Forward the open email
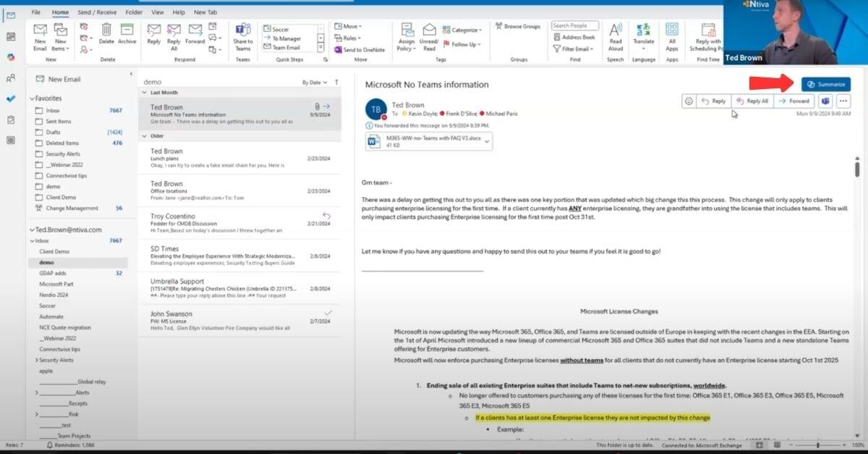The image size is (868, 454). [x=794, y=101]
